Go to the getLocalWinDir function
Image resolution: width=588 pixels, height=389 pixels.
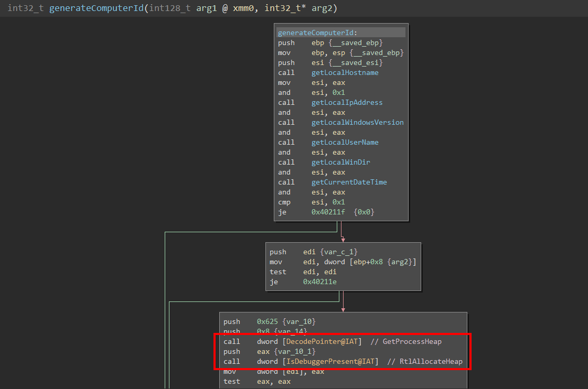click(x=340, y=162)
